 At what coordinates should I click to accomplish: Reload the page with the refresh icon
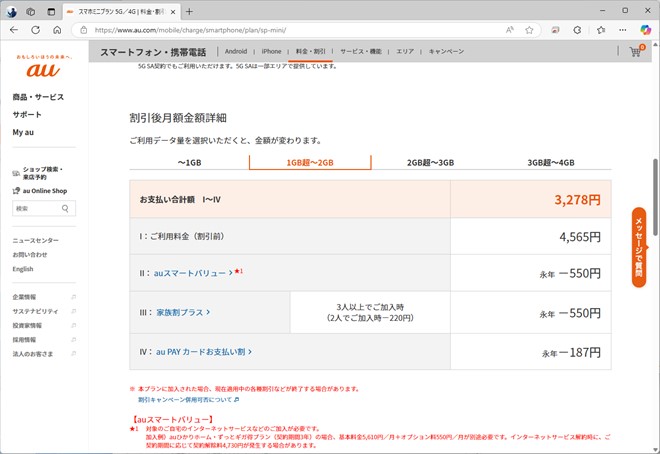click(x=36, y=30)
